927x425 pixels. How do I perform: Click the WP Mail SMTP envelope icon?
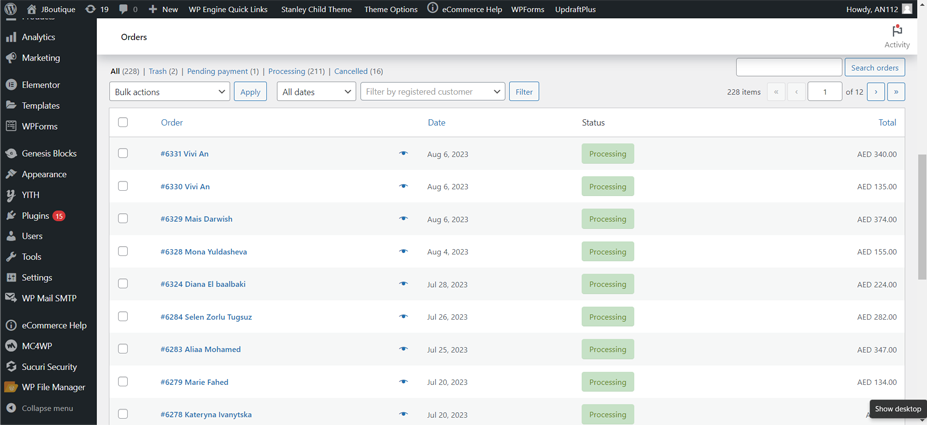point(11,298)
